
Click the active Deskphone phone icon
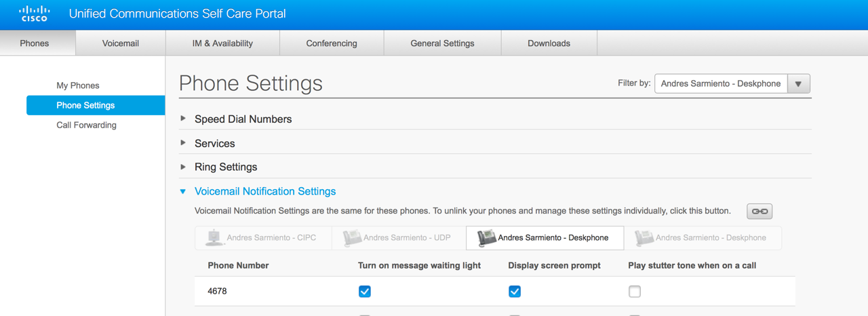486,237
